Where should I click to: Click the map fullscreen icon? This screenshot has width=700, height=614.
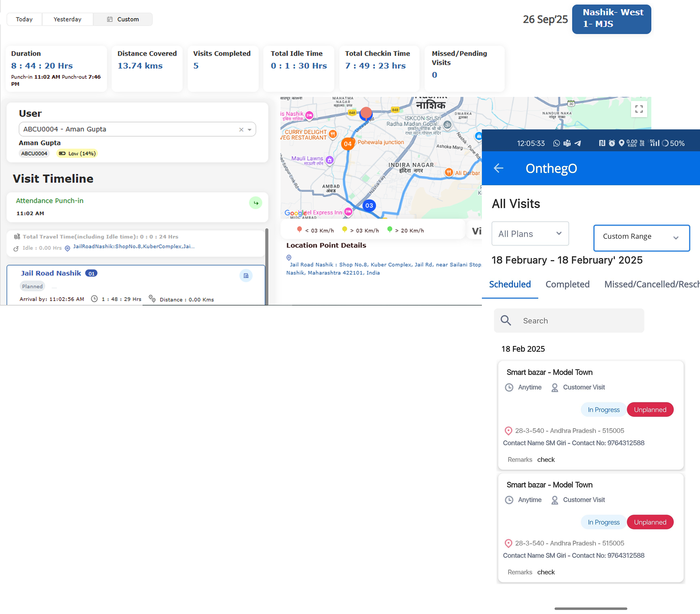pos(639,109)
